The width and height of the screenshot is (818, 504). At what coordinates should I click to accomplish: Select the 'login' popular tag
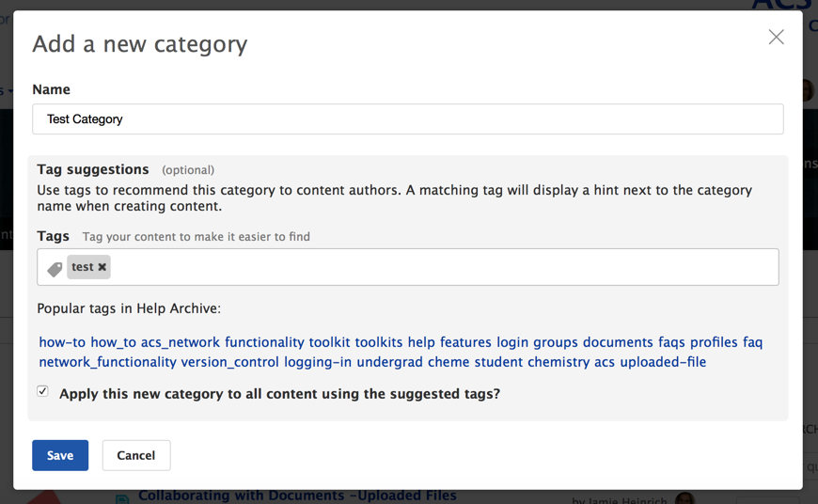coord(512,342)
